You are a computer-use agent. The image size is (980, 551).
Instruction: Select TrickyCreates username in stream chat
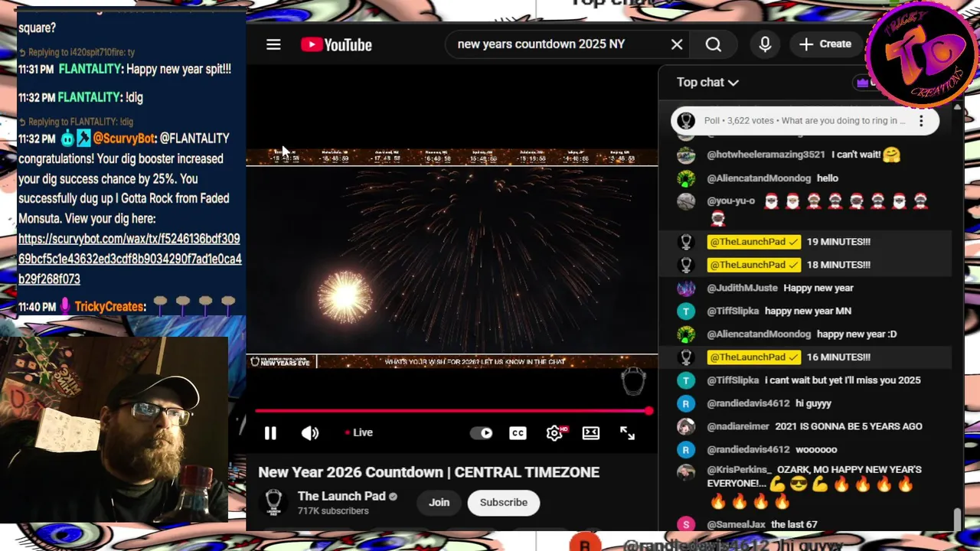pyautogui.click(x=109, y=307)
